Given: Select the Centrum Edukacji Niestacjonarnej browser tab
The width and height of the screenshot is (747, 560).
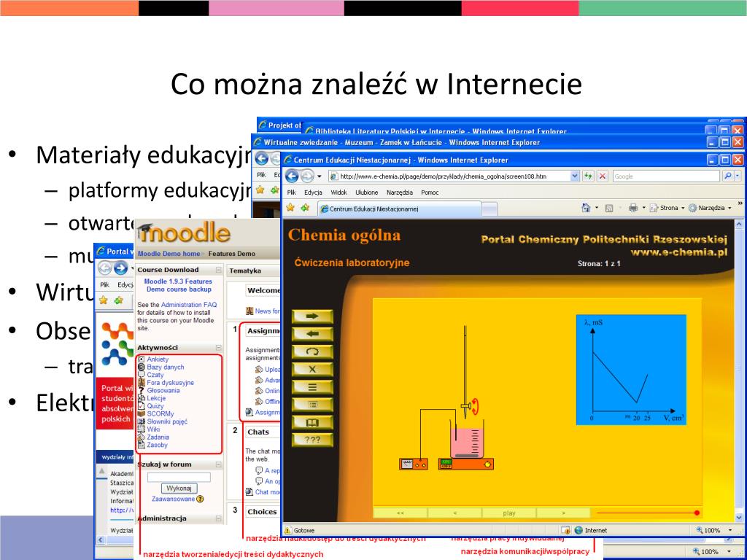Looking at the screenshot, I should point(399,209).
